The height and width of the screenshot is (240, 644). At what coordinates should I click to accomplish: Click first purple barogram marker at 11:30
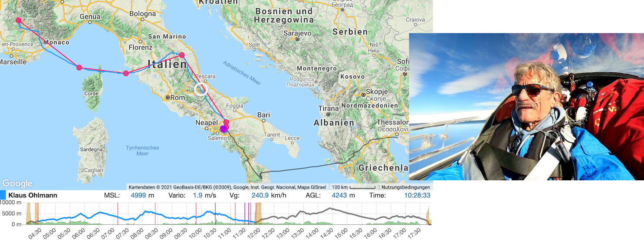coord(245,213)
